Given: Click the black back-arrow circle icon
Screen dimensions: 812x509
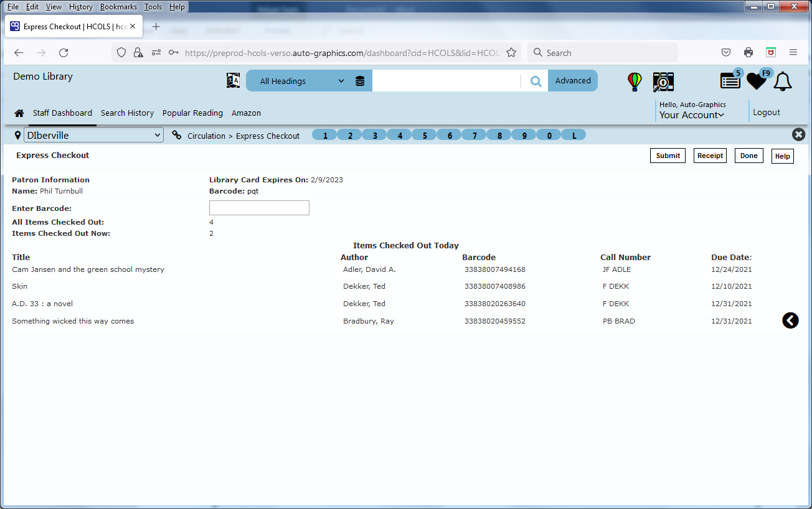Looking at the screenshot, I should [790, 320].
